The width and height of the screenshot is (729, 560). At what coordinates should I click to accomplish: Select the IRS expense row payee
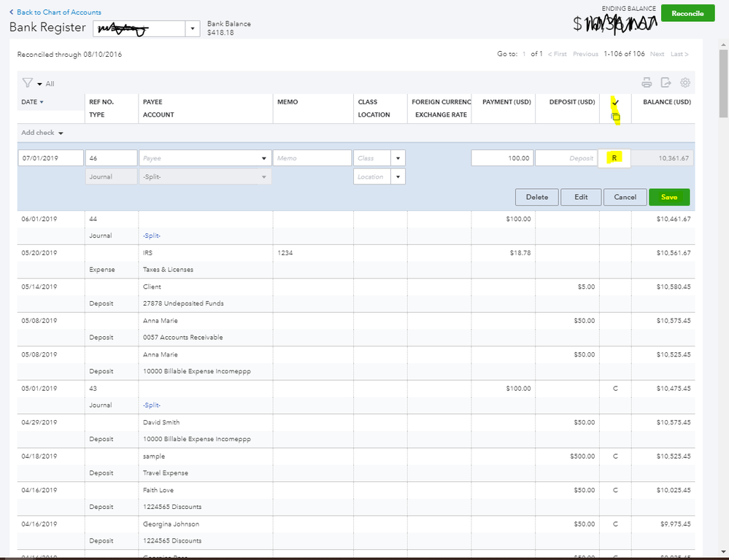(147, 253)
